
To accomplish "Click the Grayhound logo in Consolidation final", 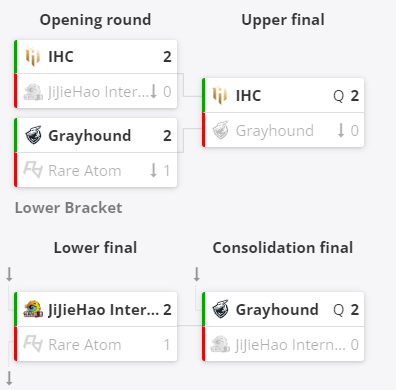I will 220,309.
